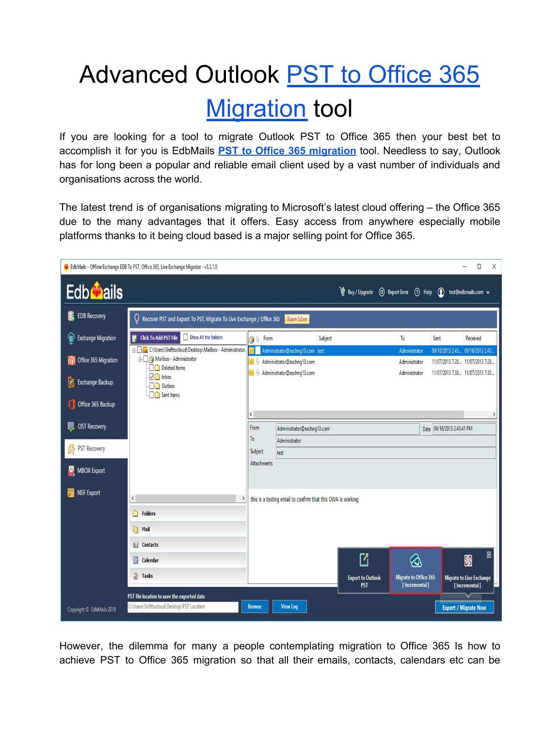560x730 pixels.
Task: Select the NSF Export sidebar icon
Action: coord(71,493)
